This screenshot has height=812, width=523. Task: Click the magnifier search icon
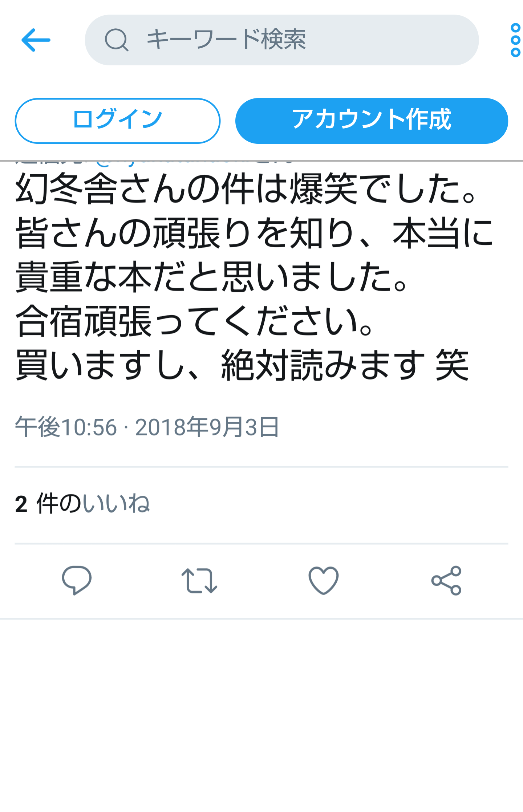click(116, 40)
